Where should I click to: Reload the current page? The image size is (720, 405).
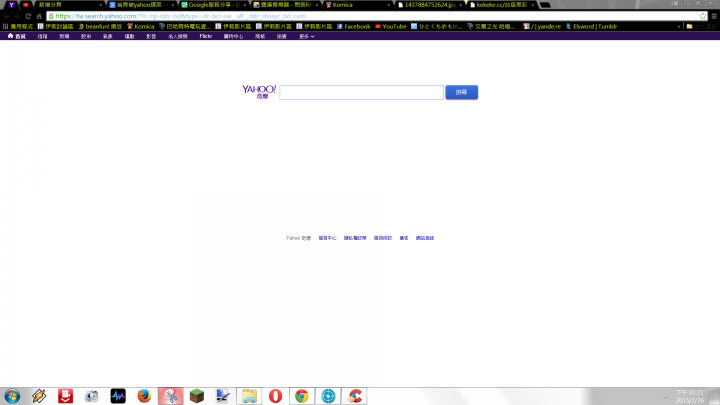tap(28, 16)
